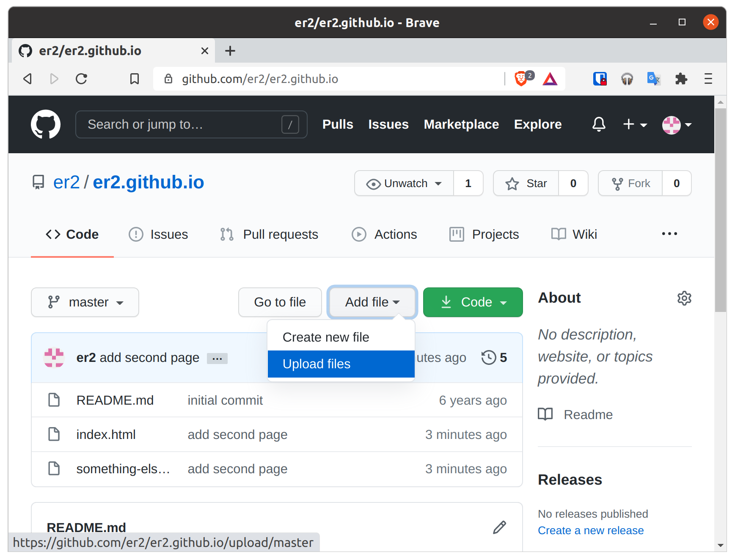Click the watchers count 1
The width and height of the screenshot is (735, 560).
point(468,183)
